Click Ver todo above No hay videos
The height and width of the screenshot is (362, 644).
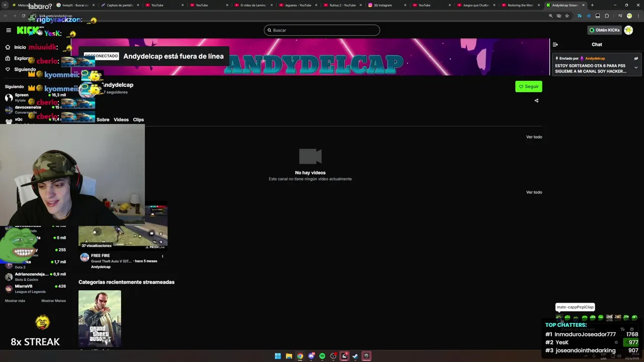pyautogui.click(x=534, y=137)
